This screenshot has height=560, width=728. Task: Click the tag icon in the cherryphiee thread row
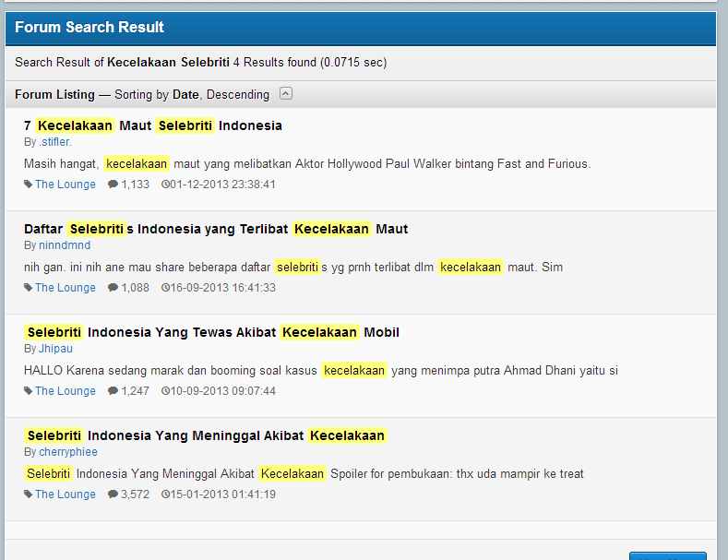(x=29, y=494)
